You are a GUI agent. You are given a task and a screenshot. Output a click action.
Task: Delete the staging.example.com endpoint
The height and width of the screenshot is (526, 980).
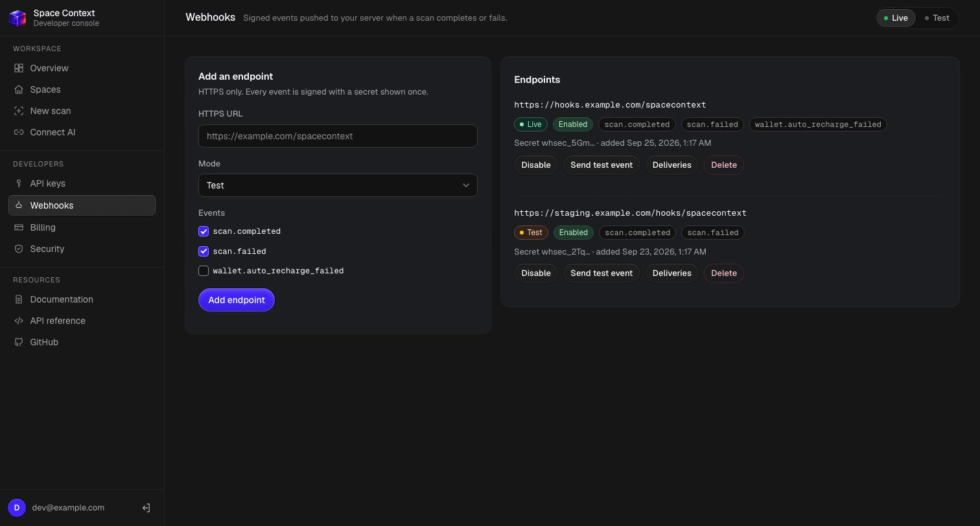(x=724, y=273)
